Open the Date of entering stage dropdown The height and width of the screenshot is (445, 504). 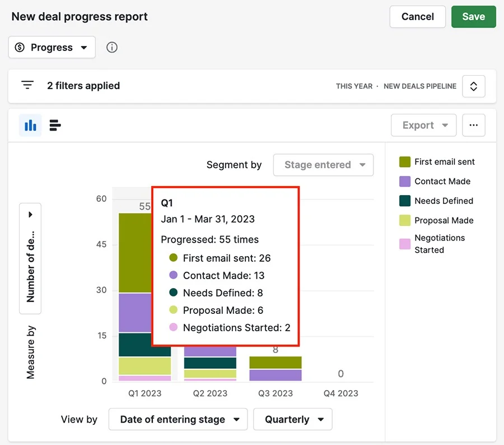pos(178,419)
